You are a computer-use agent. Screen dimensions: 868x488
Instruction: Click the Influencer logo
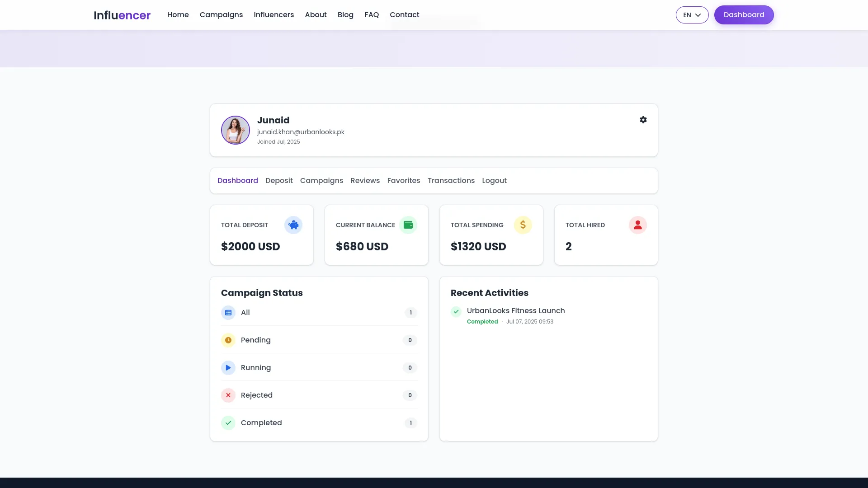click(x=122, y=15)
